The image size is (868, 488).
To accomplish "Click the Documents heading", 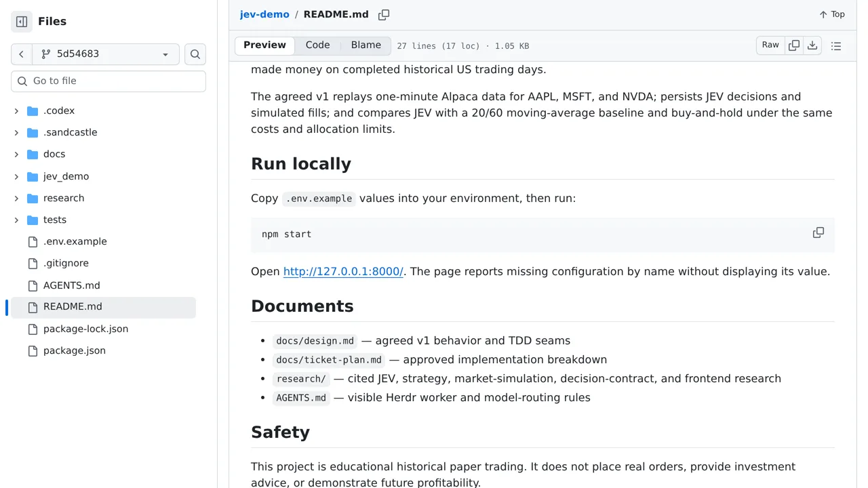I will pyautogui.click(x=302, y=306).
